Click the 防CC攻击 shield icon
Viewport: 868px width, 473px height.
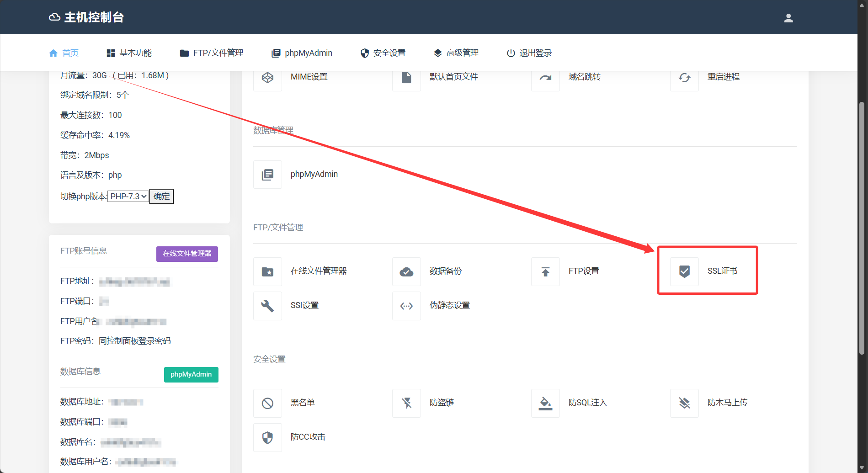click(x=267, y=437)
